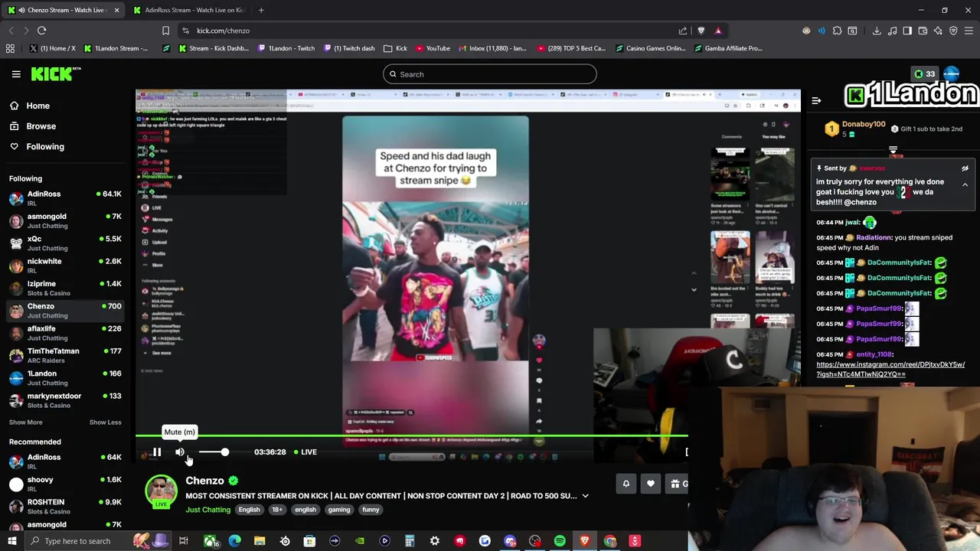Image resolution: width=980 pixels, height=551 pixels.
Task: Click the Chenzo channel name
Action: pyautogui.click(x=204, y=481)
